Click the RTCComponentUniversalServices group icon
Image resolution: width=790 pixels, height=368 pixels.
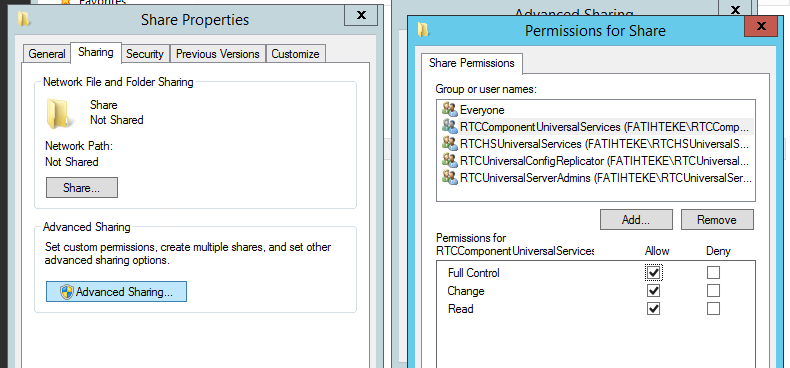coord(449,126)
